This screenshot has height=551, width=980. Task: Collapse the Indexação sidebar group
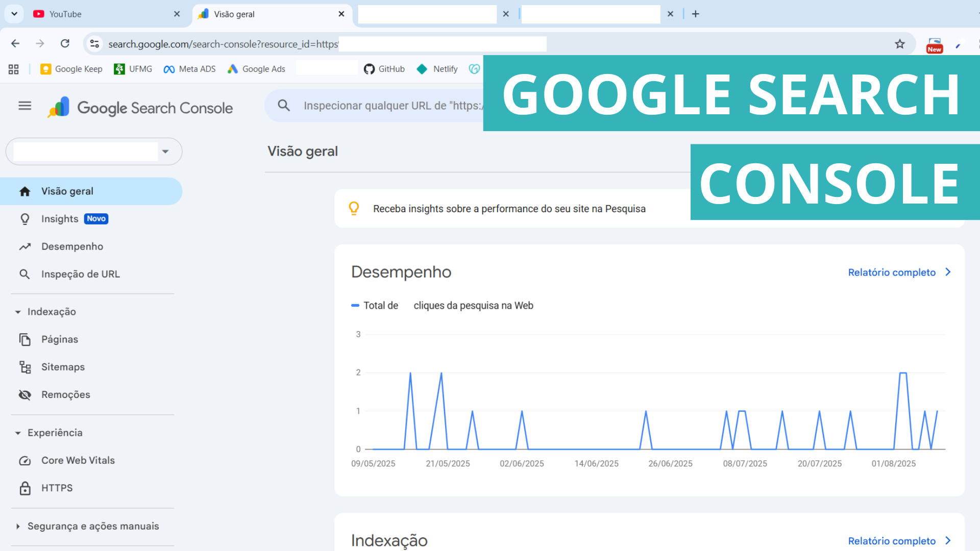click(x=18, y=312)
